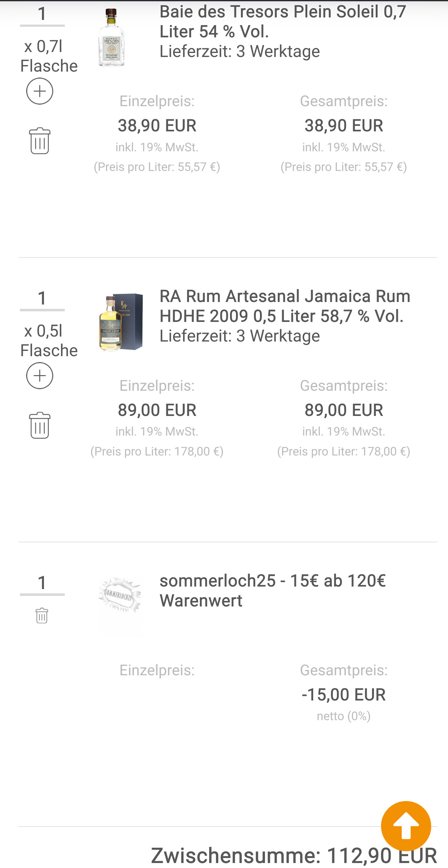Screen dimensions: 448x868
Task: Edit quantity field for Baie des Tresors
Action: 42,14
